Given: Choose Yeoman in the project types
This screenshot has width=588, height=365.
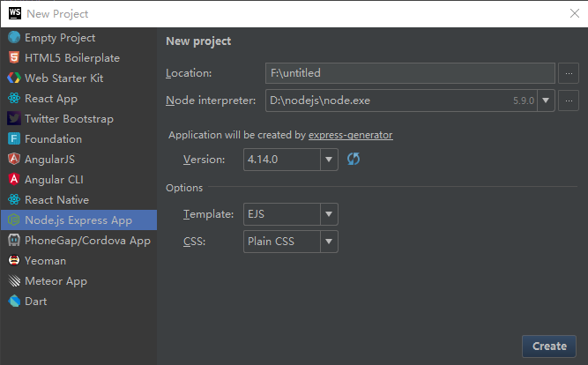Looking at the screenshot, I should click(x=45, y=261).
